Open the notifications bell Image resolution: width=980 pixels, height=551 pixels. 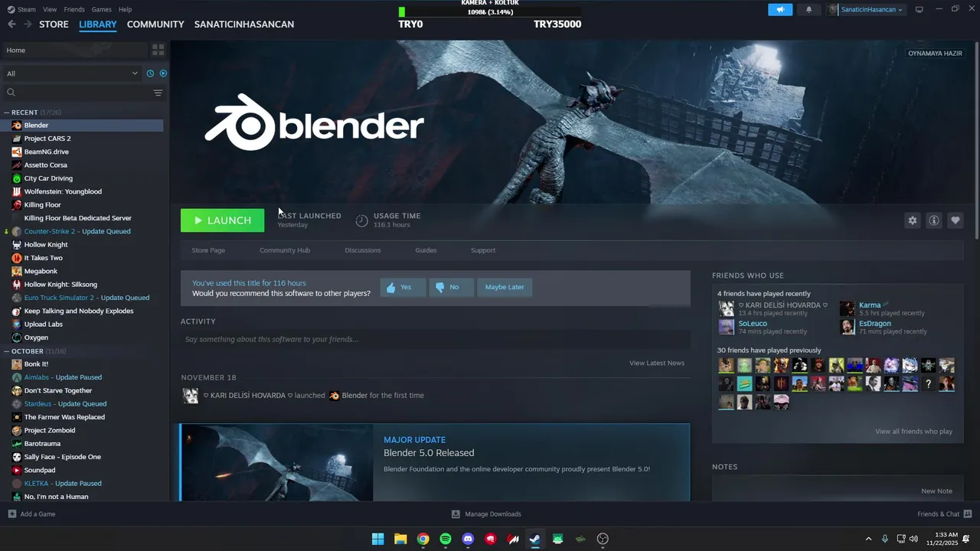click(809, 9)
